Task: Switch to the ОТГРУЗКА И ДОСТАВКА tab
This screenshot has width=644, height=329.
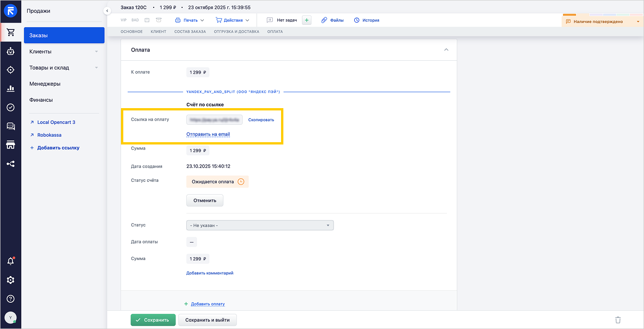Action: 236,32
